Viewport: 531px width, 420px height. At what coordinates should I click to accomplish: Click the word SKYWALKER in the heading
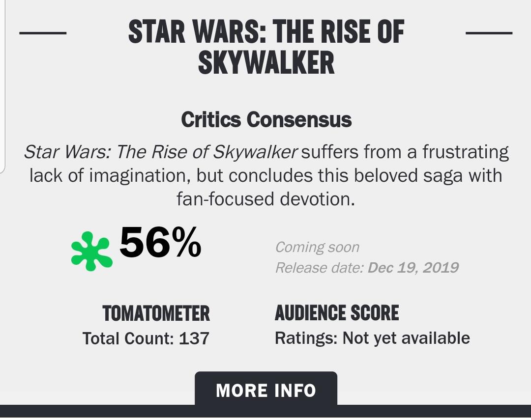pos(266,62)
